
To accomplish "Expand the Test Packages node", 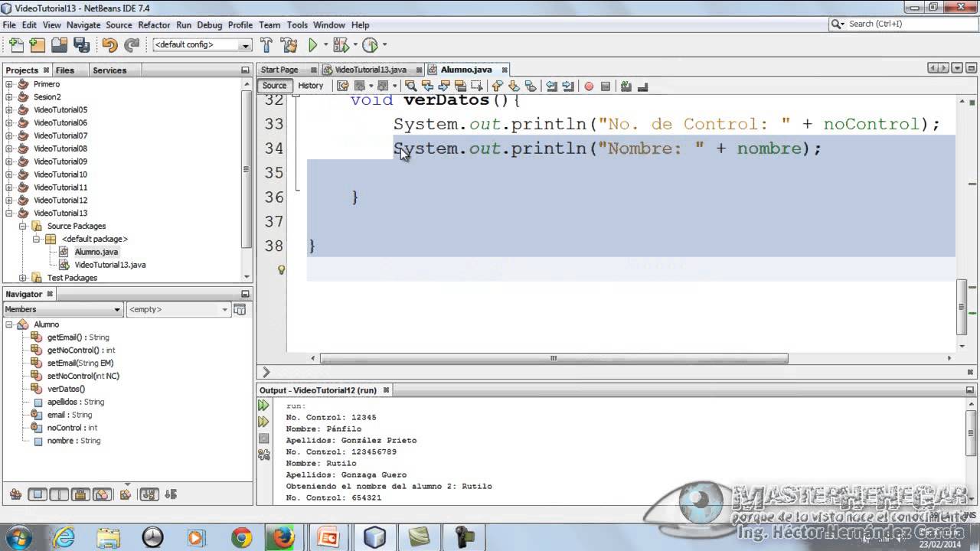I will point(22,278).
